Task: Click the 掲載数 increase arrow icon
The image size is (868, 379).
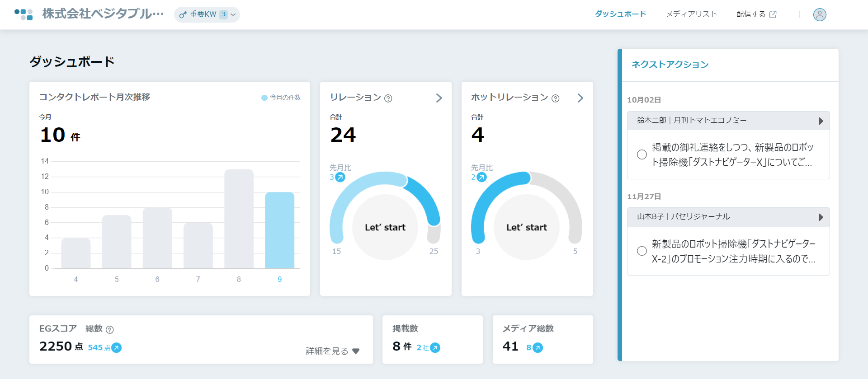Action: 435,348
